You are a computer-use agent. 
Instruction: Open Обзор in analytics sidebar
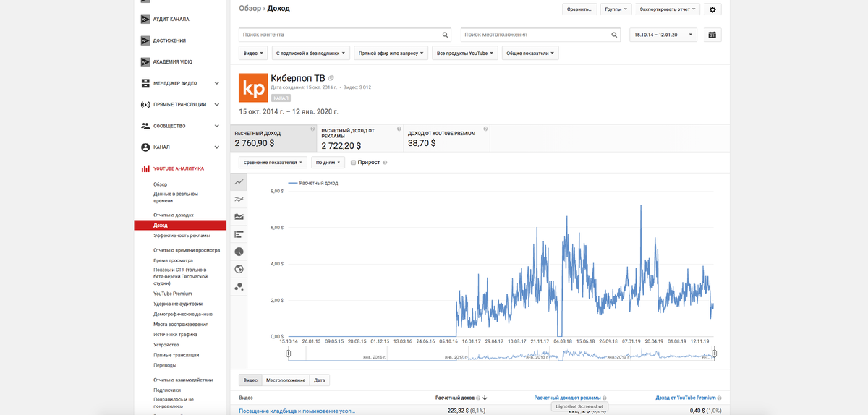160,184
